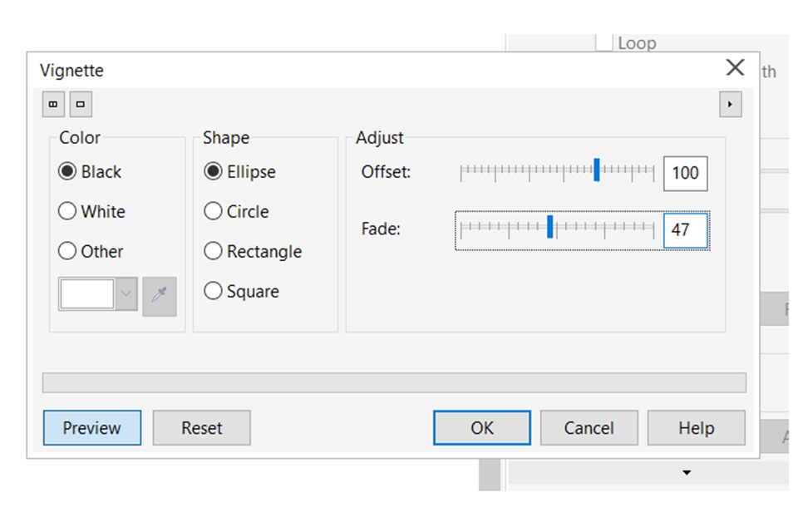This screenshot has height=532, width=798.
Task: Click the Offset value field showing 100
Action: coord(686,173)
